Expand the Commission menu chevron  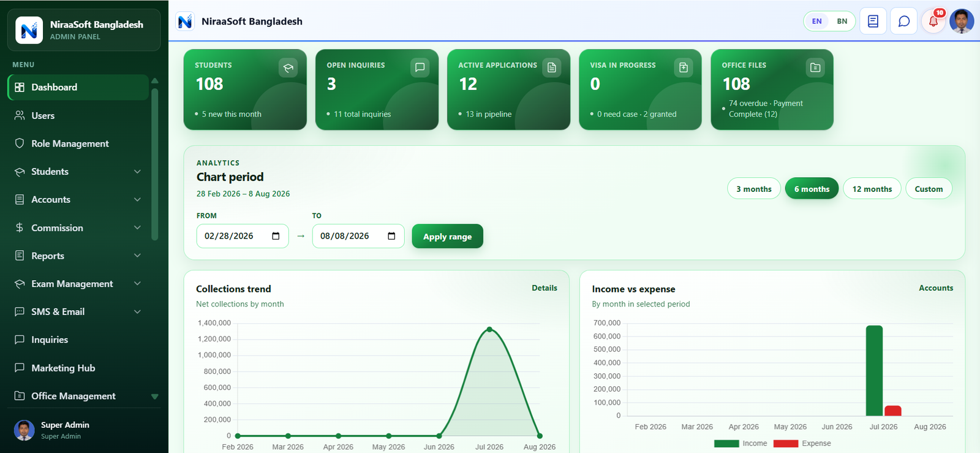tap(137, 227)
